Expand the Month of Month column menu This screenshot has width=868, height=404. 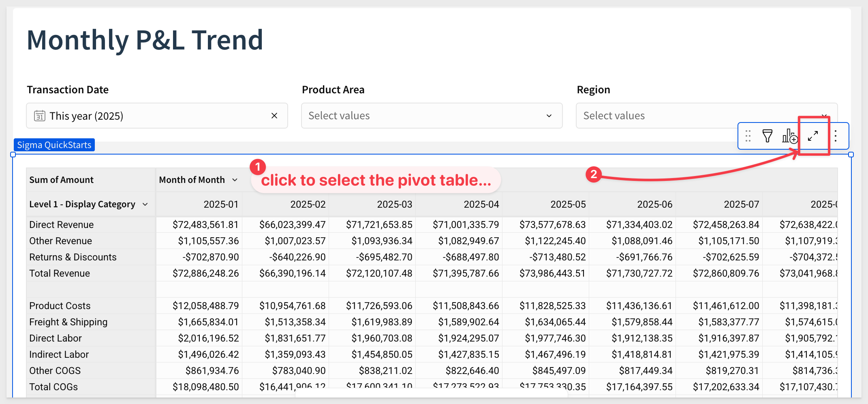[235, 180]
